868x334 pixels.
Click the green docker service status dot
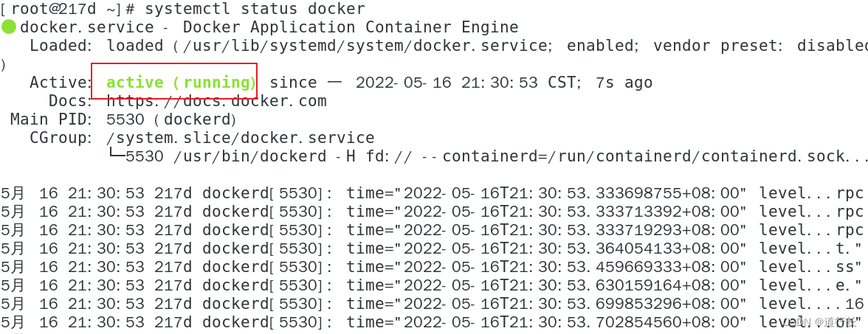[x=9, y=27]
